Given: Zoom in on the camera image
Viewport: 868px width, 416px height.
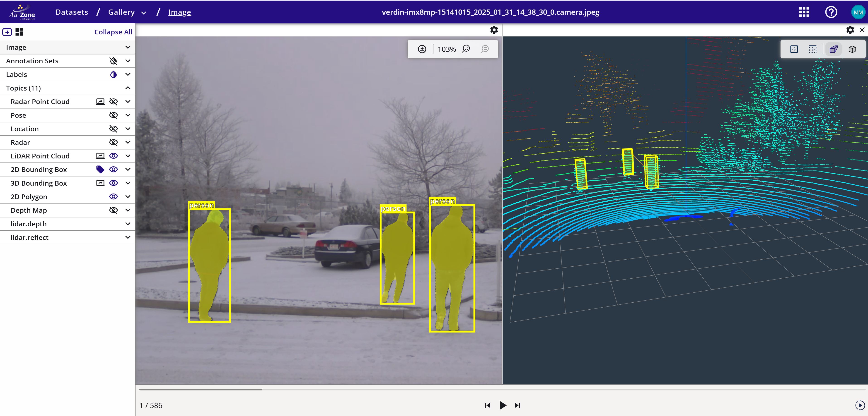Looking at the screenshot, I should coord(466,49).
